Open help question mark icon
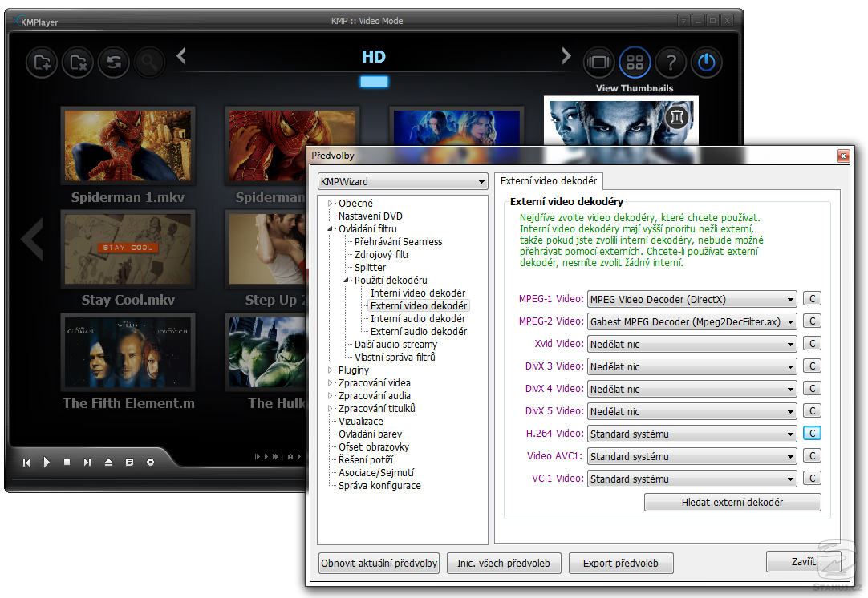This screenshot has width=868, height=598. click(x=671, y=62)
